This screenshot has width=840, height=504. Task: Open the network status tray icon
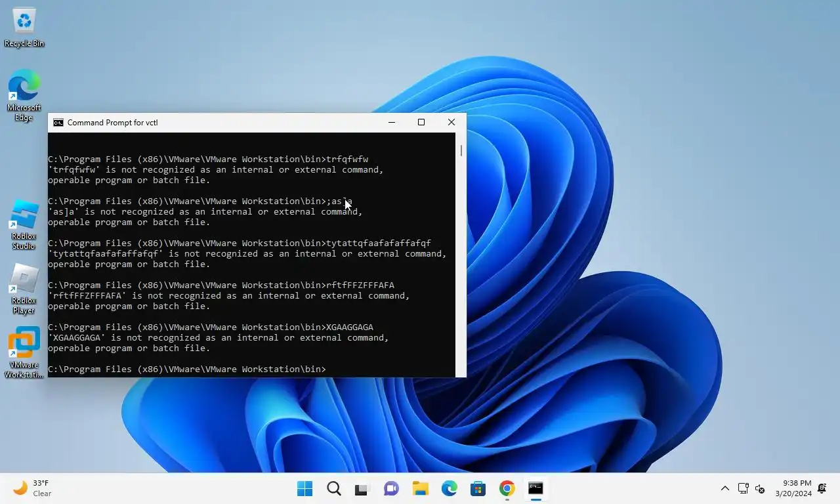743,488
